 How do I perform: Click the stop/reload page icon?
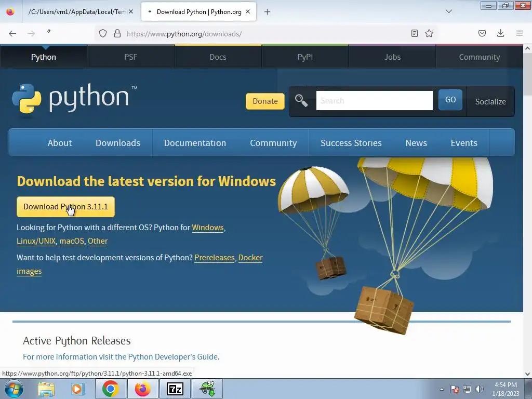[x=49, y=32]
